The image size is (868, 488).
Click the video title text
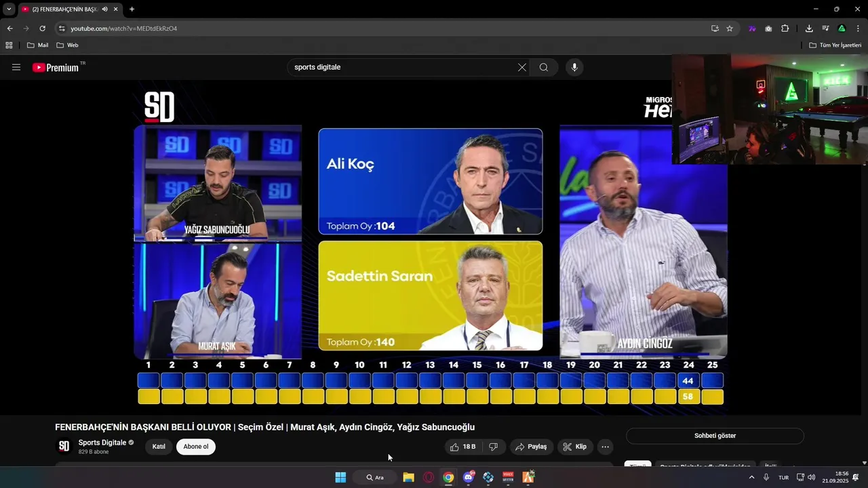[264, 427]
